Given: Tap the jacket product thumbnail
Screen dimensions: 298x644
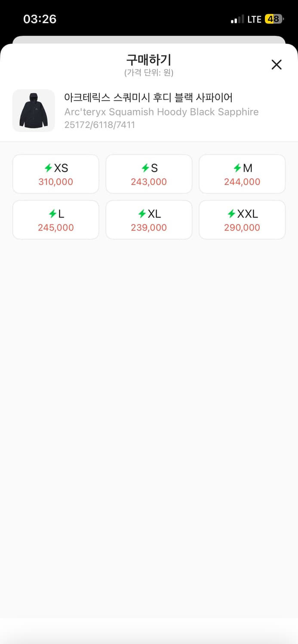Looking at the screenshot, I should pos(34,110).
